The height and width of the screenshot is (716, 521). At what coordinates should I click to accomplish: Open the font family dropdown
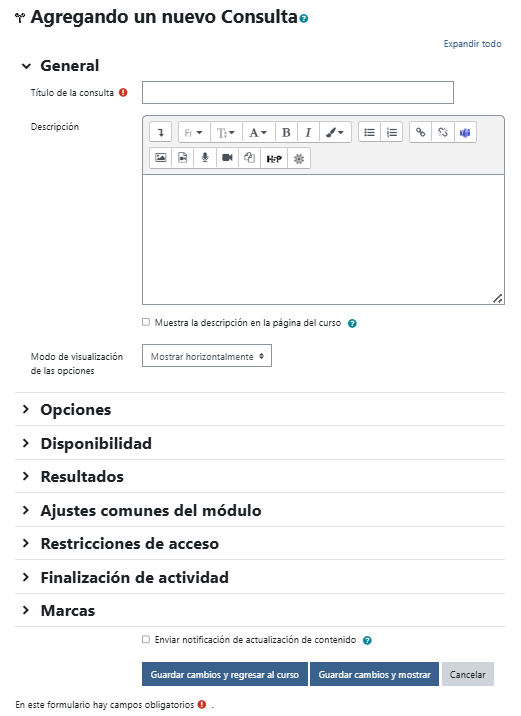(194, 132)
